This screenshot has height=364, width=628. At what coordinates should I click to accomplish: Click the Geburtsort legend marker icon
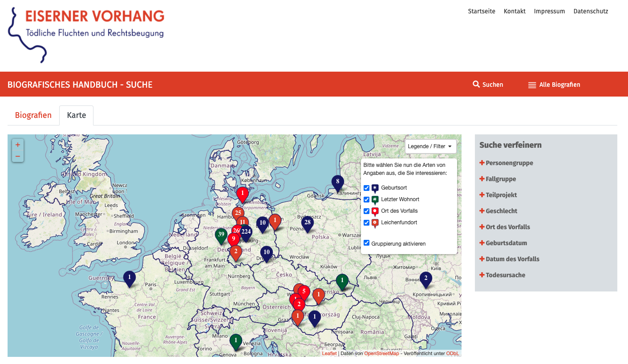coord(375,188)
